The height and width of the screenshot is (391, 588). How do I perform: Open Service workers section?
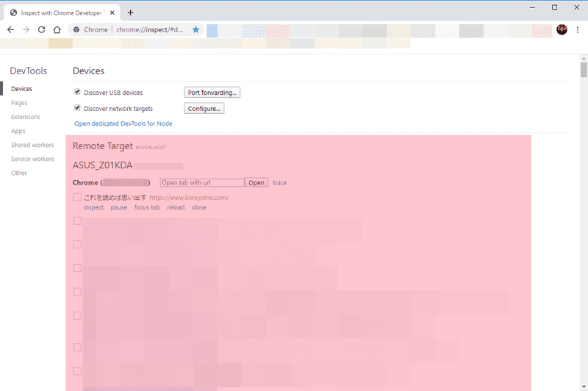tap(32, 159)
